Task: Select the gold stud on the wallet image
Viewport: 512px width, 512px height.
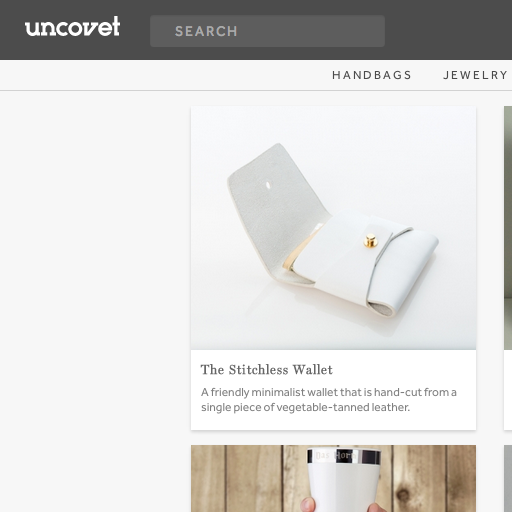Action: 370,240
